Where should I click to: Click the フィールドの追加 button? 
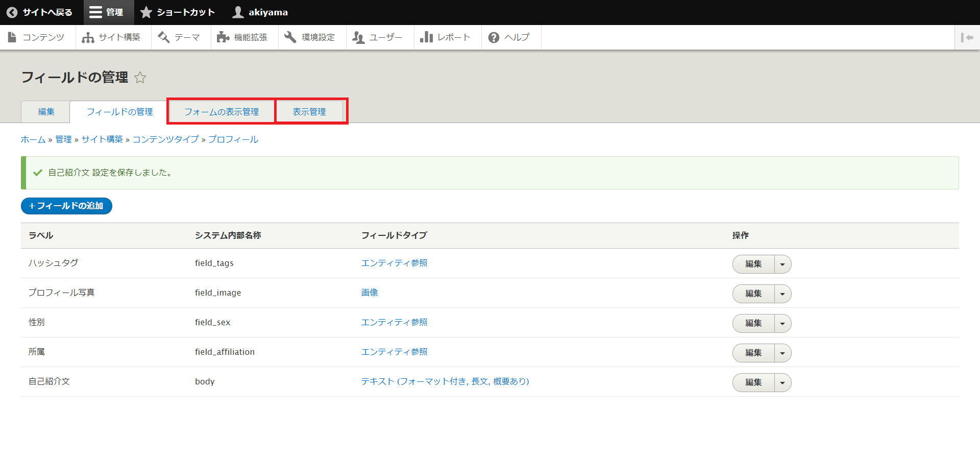click(66, 206)
